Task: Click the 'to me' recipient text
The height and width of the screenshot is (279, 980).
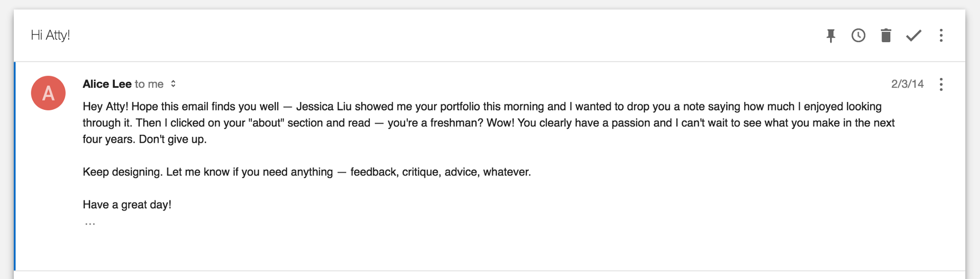Action: [x=149, y=84]
